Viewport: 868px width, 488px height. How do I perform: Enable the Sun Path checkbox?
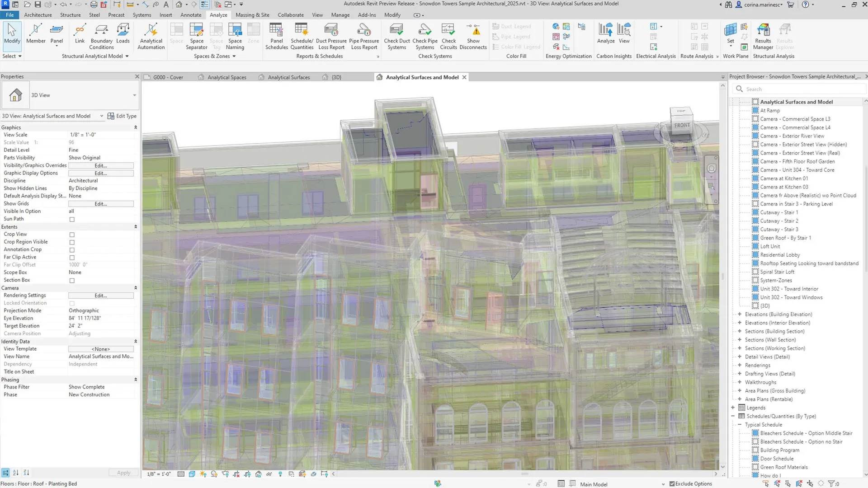pos(72,219)
